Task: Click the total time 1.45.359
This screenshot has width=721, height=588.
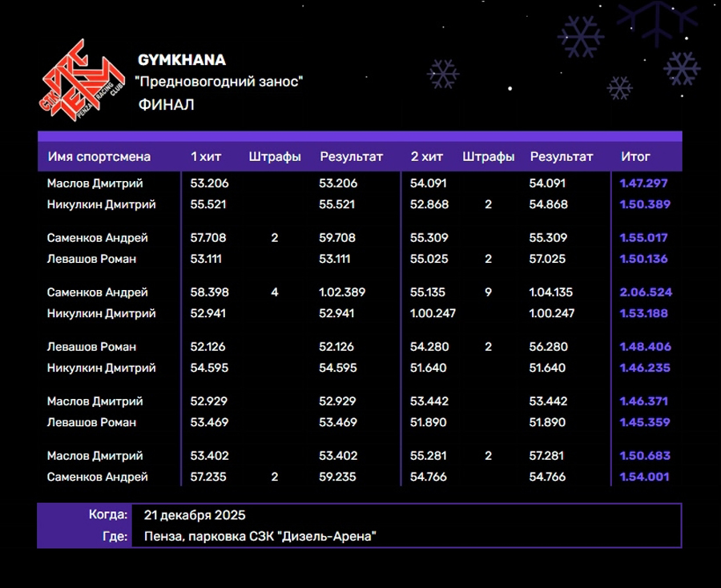Action: (643, 422)
